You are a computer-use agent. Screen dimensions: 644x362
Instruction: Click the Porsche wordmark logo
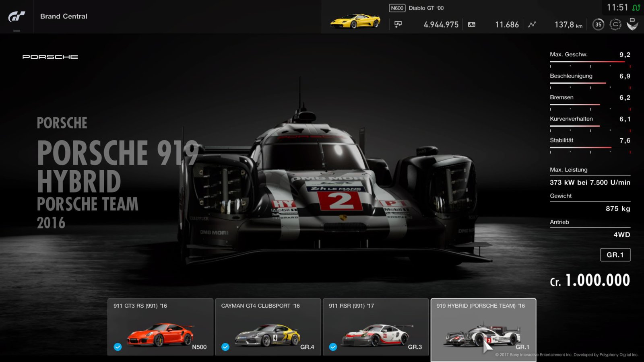click(x=50, y=57)
